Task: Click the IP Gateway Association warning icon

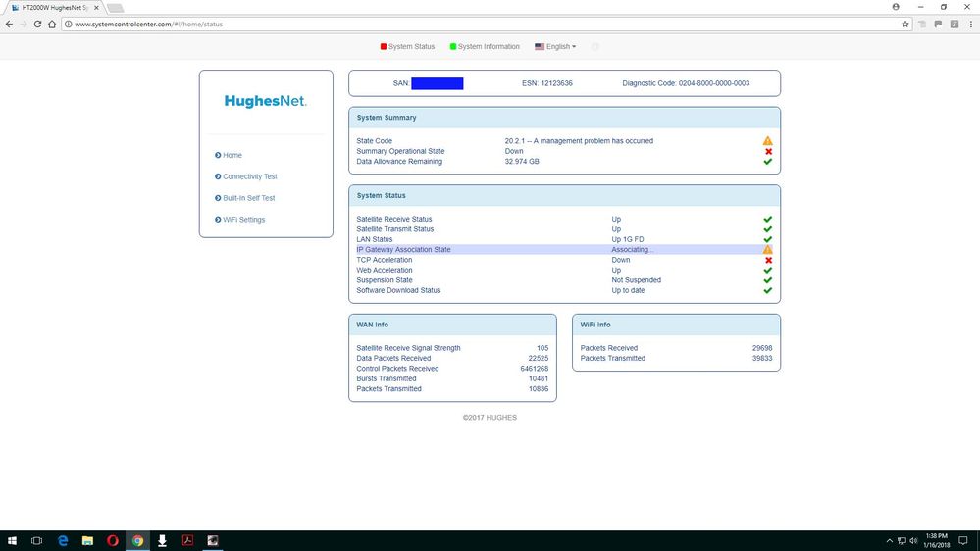Action: point(768,250)
